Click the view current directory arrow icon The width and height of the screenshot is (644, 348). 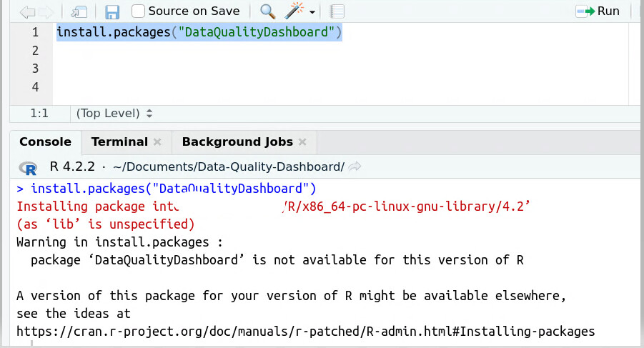[x=355, y=166]
